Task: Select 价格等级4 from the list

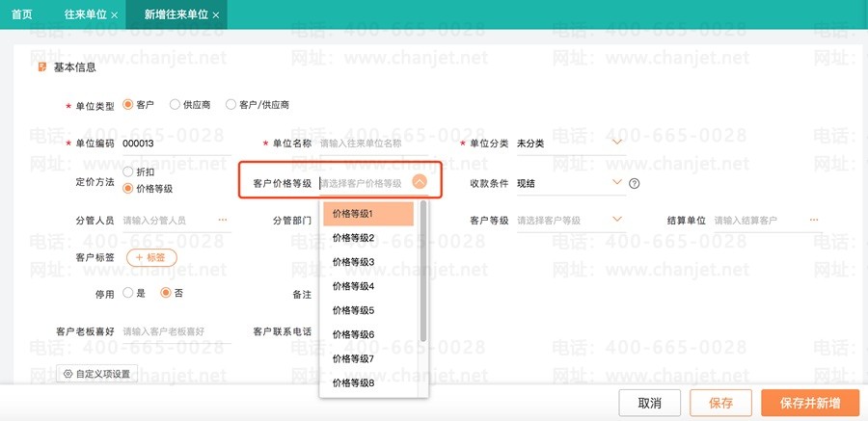Action: click(368, 286)
